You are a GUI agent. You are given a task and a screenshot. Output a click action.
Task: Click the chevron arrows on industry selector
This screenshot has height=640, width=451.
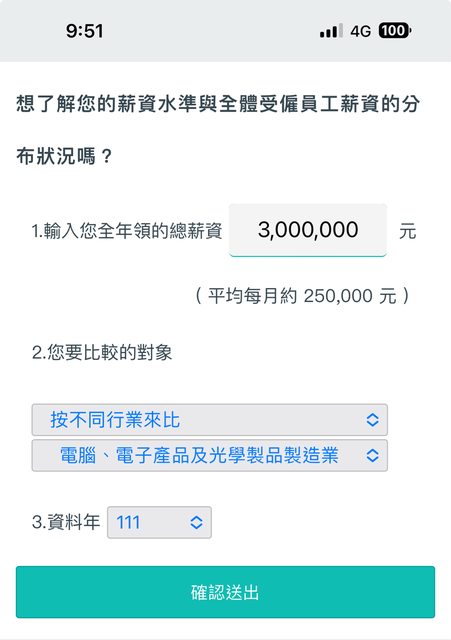(372, 455)
